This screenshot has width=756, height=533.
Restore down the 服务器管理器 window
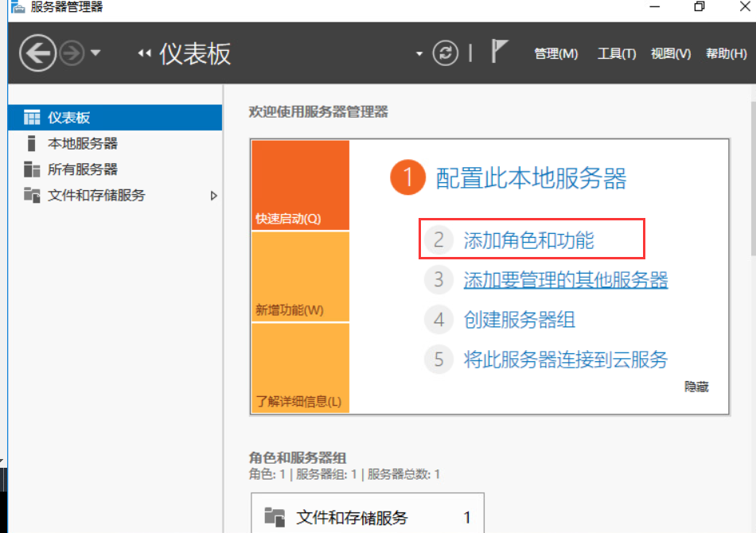pos(699,6)
